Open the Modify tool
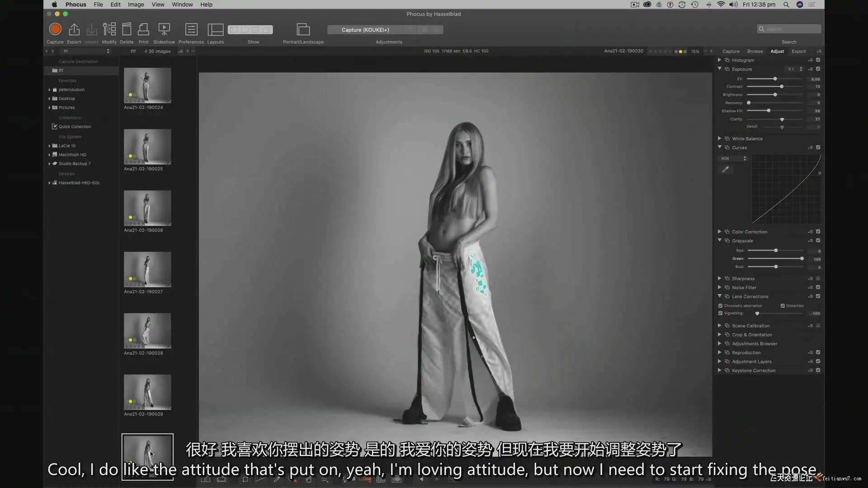 (109, 29)
